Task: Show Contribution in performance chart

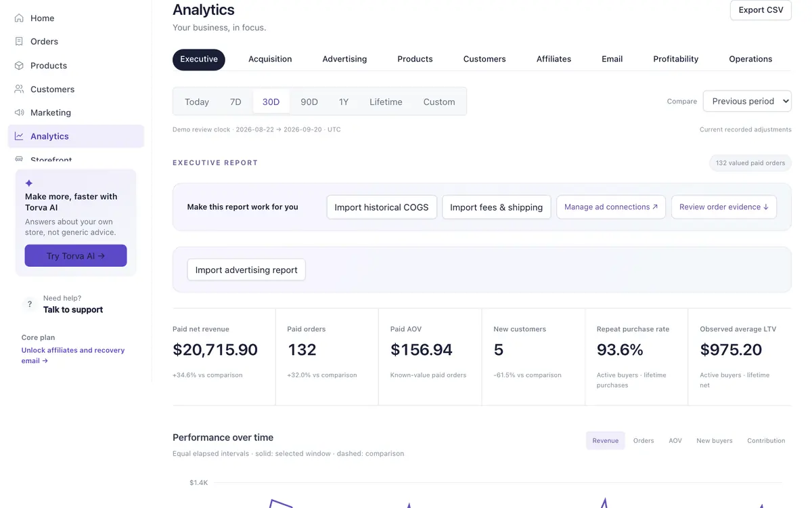Action: coord(766,440)
